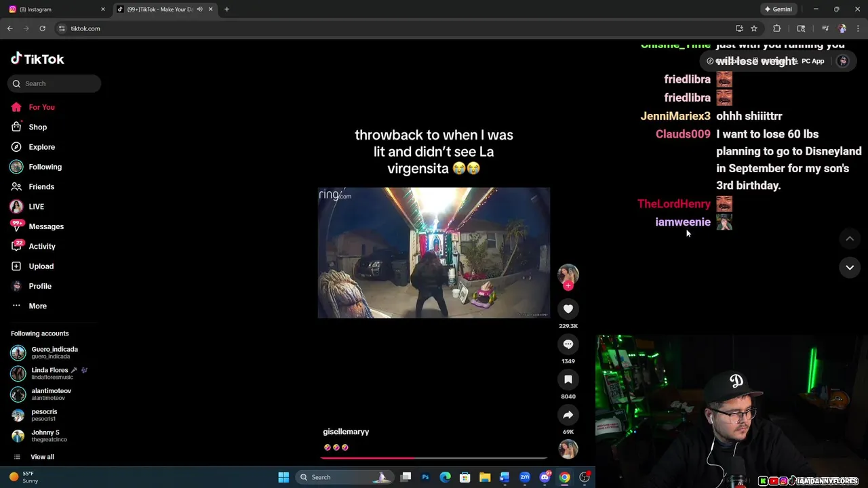Screen dimensions: 868x488
Task: Open the Chrome profile avatar
Action: tap(842, 28)
